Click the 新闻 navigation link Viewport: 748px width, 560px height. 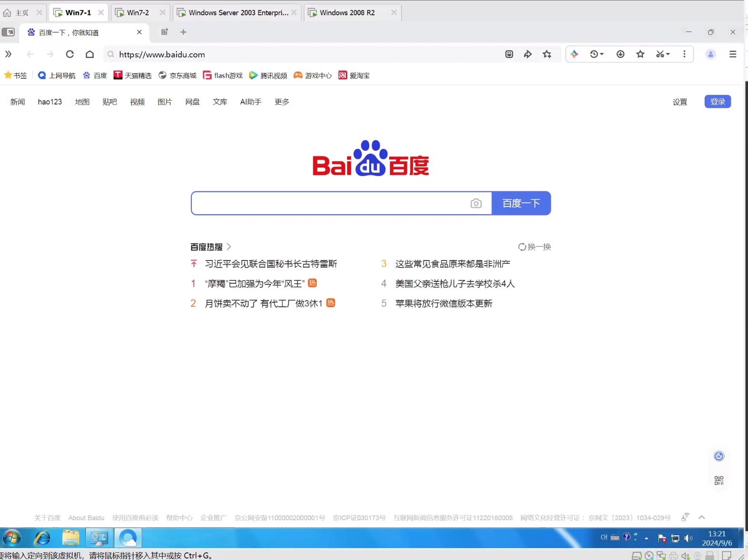pyautogui.click(x=18, y=102)
